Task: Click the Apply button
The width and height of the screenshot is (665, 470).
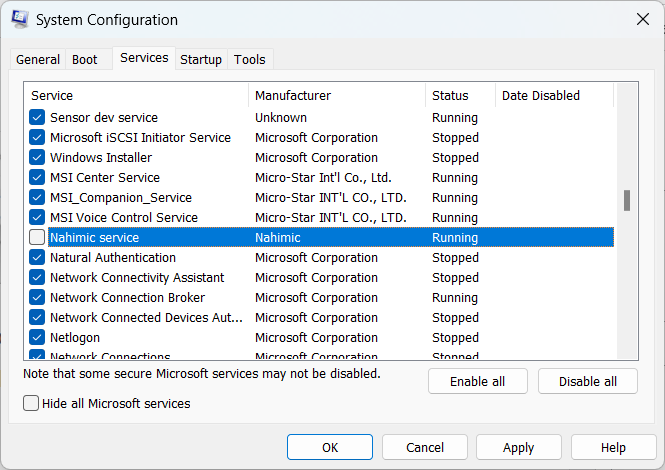Action: point(518,448)
